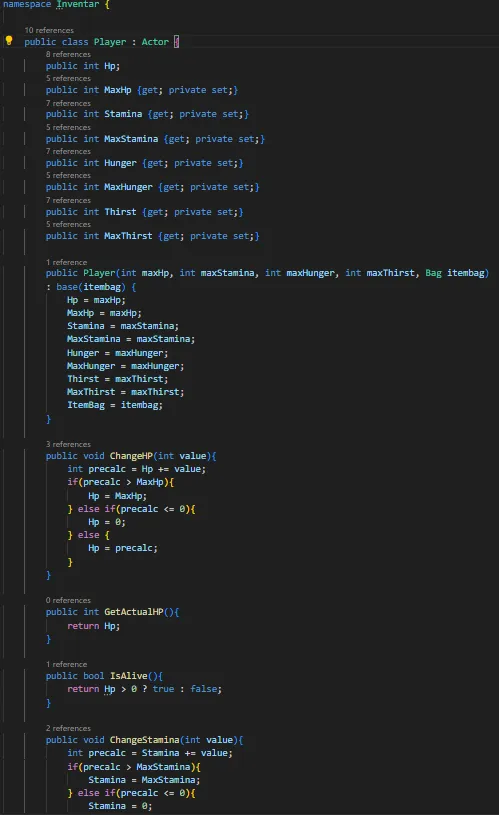Click the 'bool' return type of IsAlive

pyautogui.click(x=94, y=676)
